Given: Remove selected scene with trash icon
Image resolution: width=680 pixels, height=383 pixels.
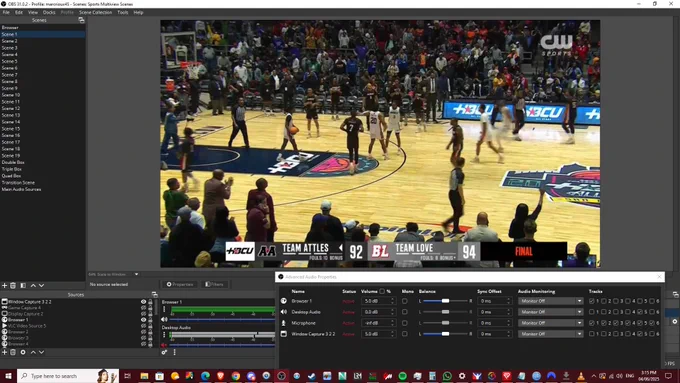Looking at the screenshot, I should point(13,285).
